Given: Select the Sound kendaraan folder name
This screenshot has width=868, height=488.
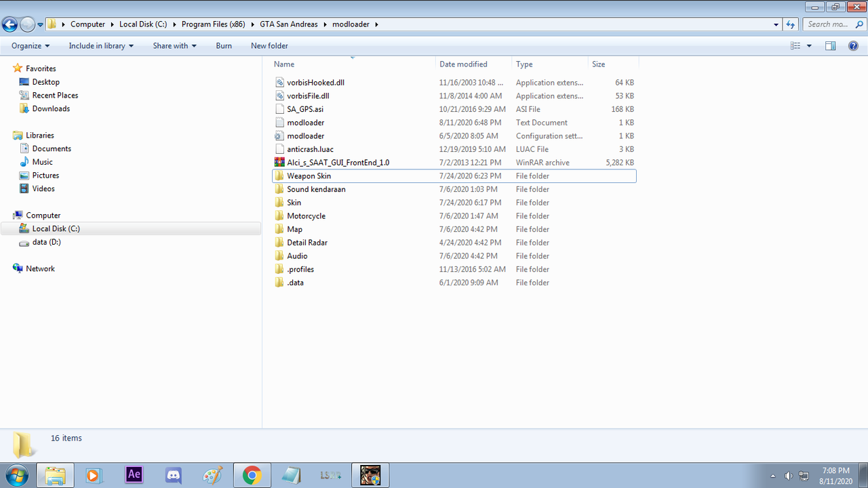Looking at the screenshot, I should (x=316, y=189).
